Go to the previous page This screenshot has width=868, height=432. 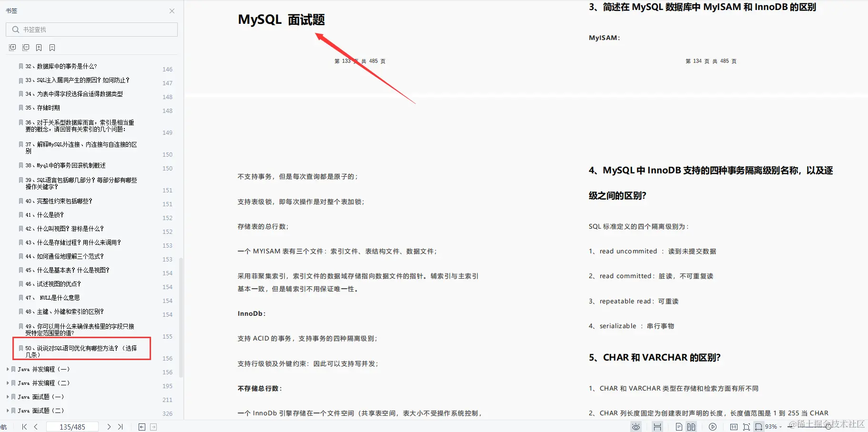click(36, 427)
